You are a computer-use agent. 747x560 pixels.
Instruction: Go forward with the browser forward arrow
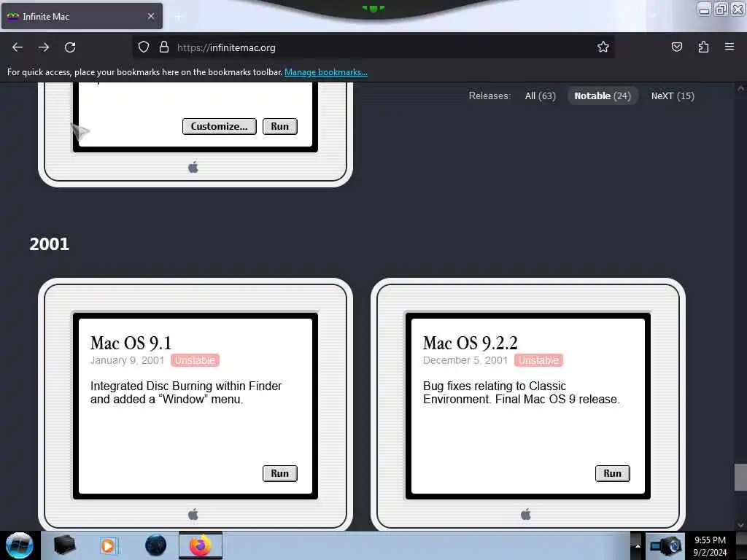(44, 47)
